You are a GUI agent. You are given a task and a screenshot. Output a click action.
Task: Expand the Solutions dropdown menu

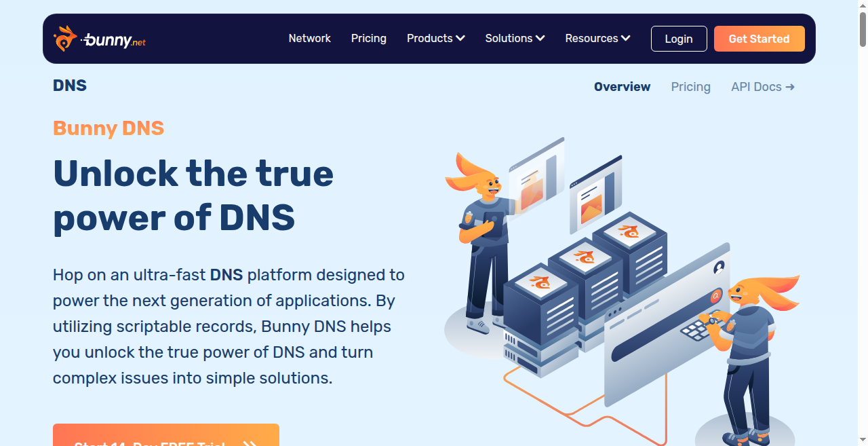pyautogui.click(x=515, y=39)
